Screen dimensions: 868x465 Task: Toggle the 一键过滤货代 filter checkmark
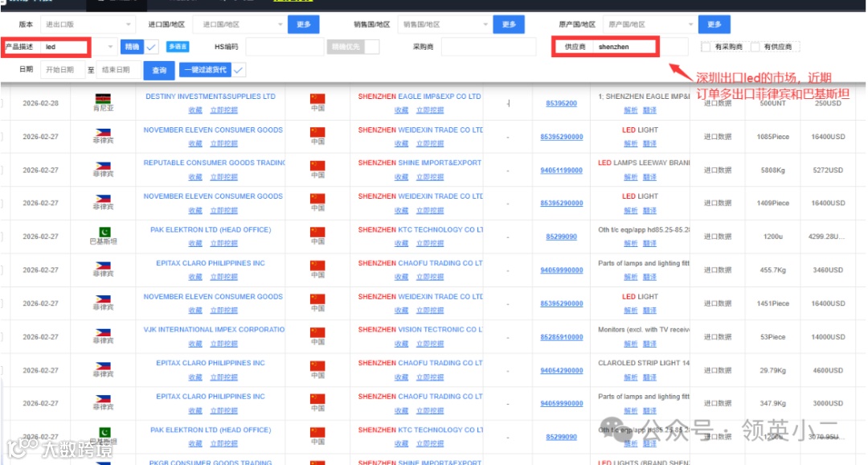[x=239, y=70]
